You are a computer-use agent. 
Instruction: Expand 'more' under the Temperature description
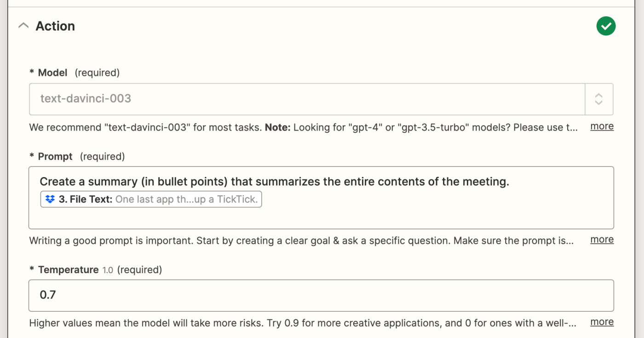[602, 322]
